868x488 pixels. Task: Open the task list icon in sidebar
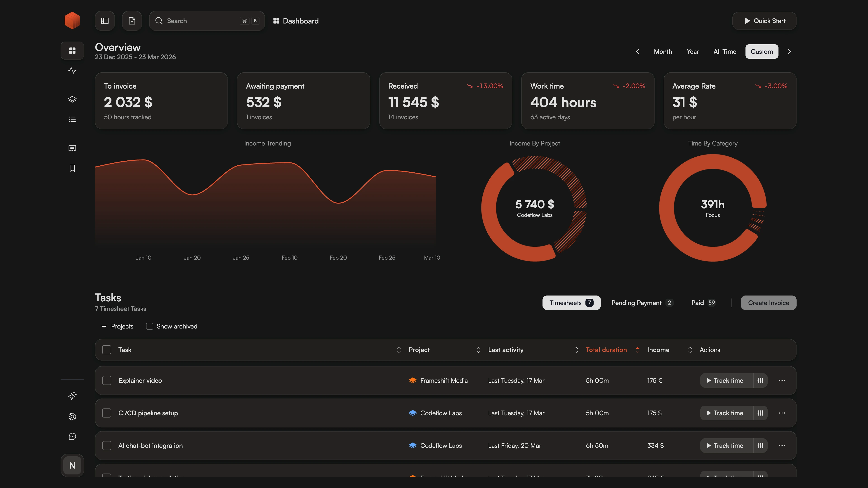72,119
